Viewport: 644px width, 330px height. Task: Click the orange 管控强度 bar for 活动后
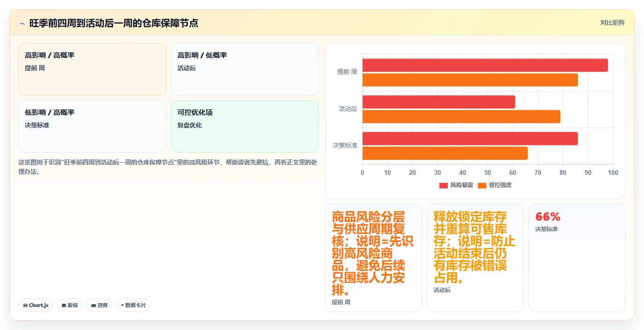(x=461, y=116)
